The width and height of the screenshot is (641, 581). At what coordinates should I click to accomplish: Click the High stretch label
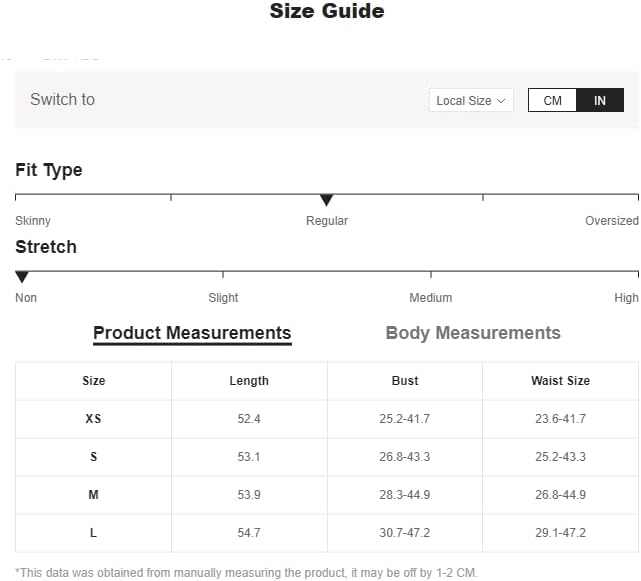[626, 298]
